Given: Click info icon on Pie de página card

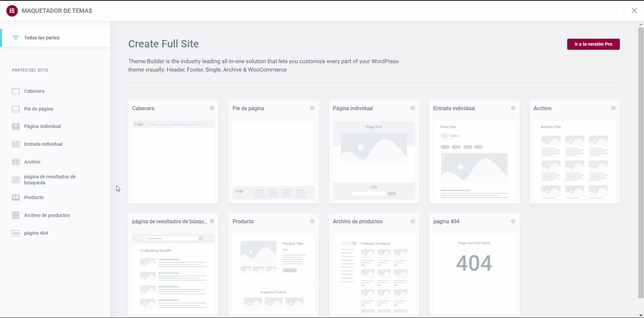Looking at the screenshot, I should pos(312,108).
